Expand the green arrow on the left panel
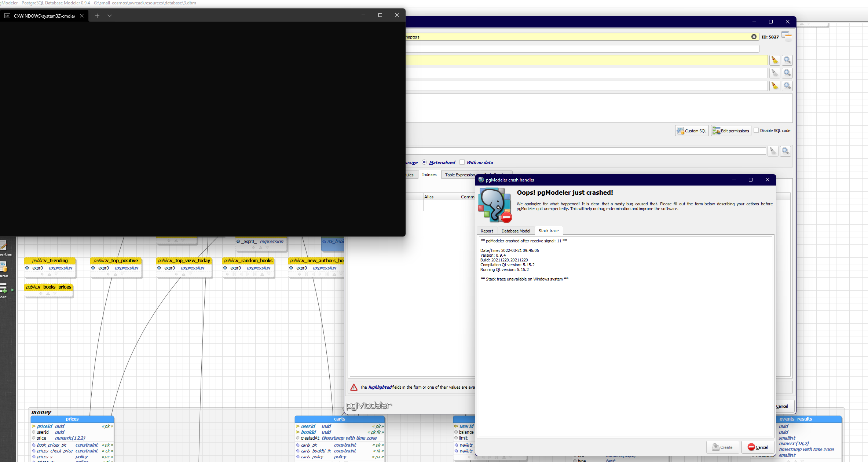 pos(12,290)
